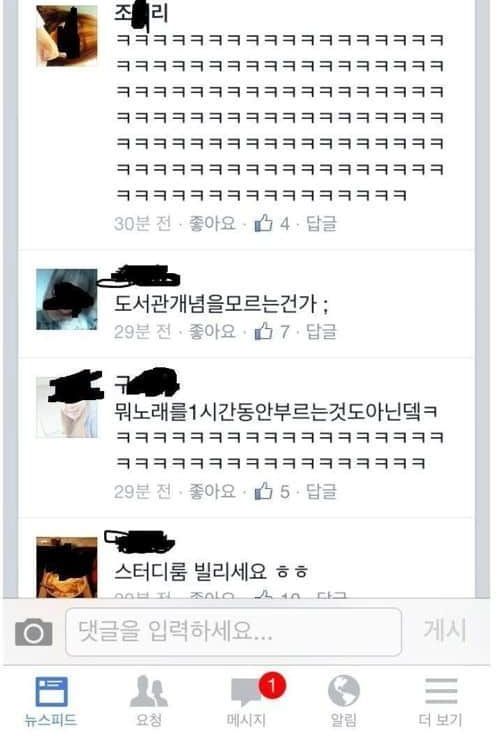Open the 더 보기 hamburger menu
500x736 pixels.
click(440, 701)
